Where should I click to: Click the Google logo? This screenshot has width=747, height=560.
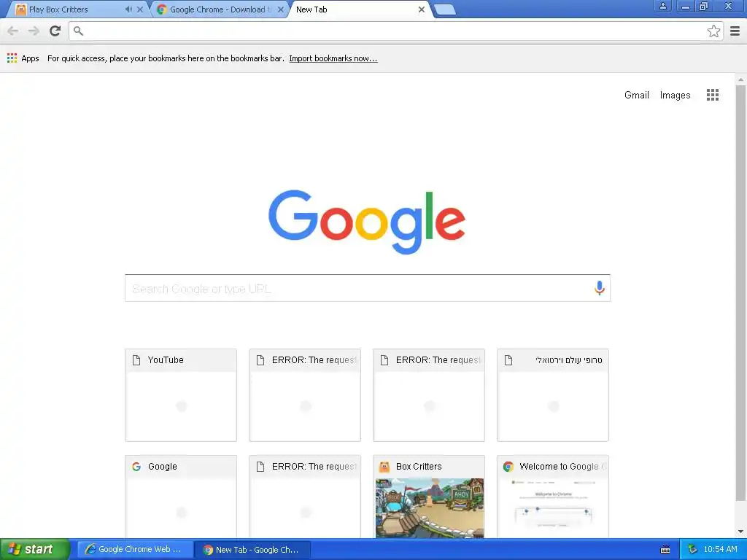point(367,222)
